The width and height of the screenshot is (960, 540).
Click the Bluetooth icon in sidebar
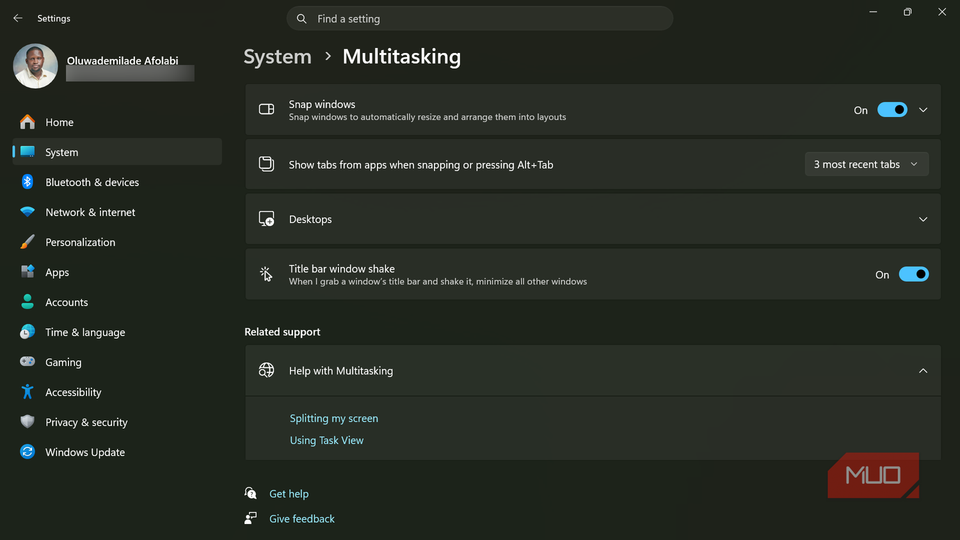[x=28, y=182]
